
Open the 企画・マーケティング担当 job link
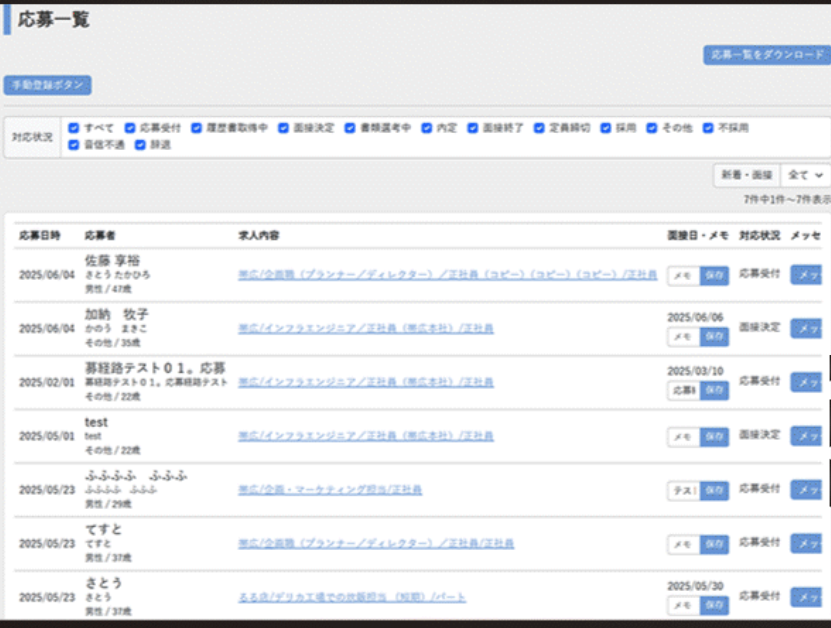click(x=330, y=490)
